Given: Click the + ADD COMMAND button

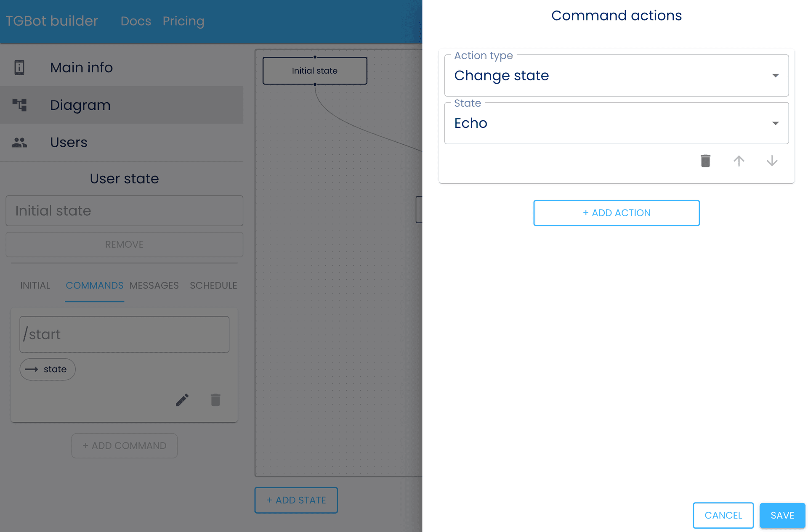Looking at the screenshot, I should [x=124, y=445].
